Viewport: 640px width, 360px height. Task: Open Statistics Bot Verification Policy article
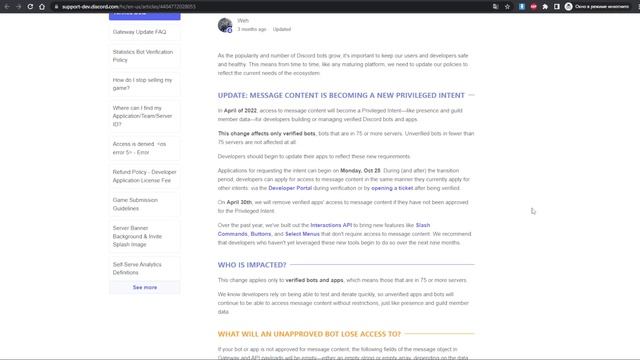coord(144,56)
